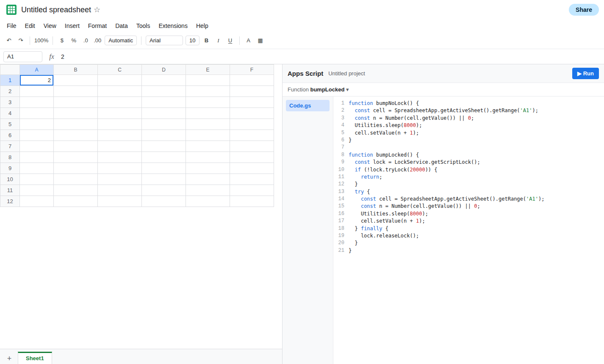Star the Untitled spreadsheet
Screen dimensions: 604x364
pos(97,10)
